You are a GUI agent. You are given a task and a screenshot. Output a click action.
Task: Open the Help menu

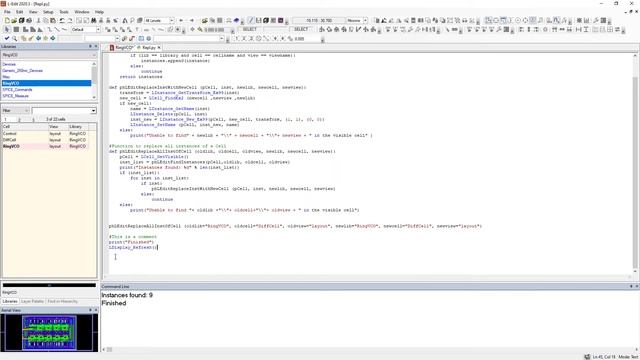99,12
